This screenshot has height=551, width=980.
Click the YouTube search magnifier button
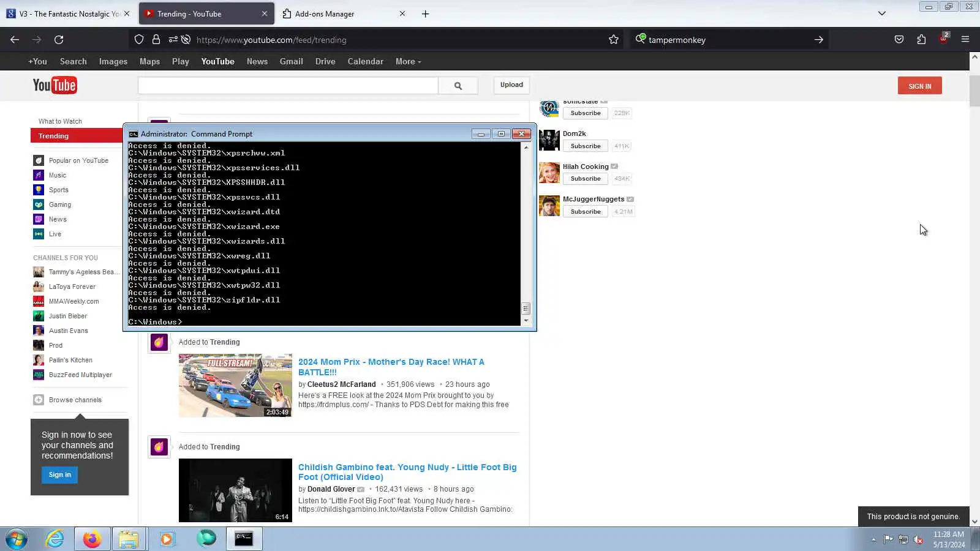click(x=458, y=86)
